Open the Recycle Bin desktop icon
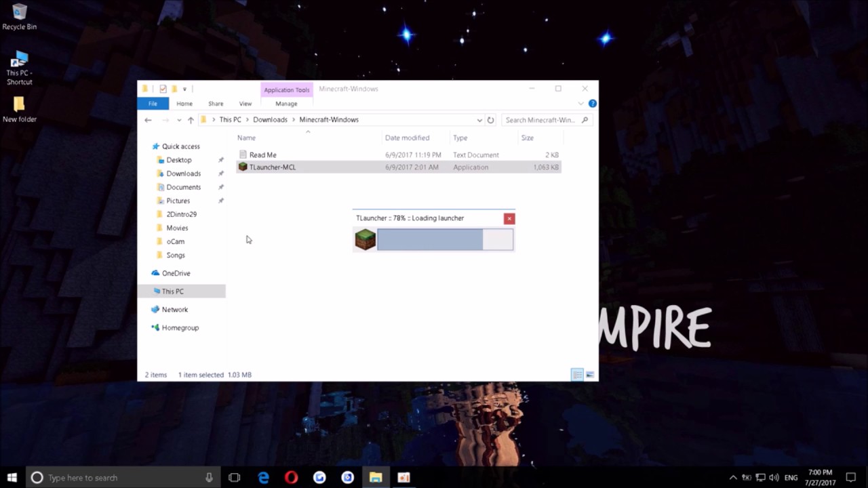 (x=20, y=17)
